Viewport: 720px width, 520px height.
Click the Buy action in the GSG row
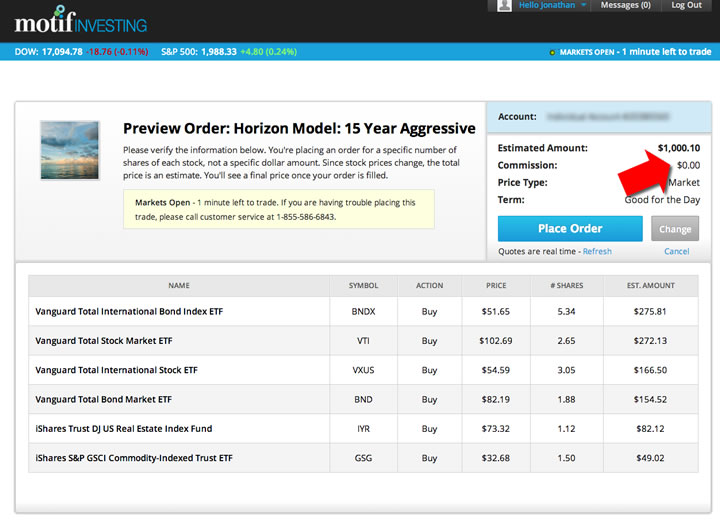429,458
